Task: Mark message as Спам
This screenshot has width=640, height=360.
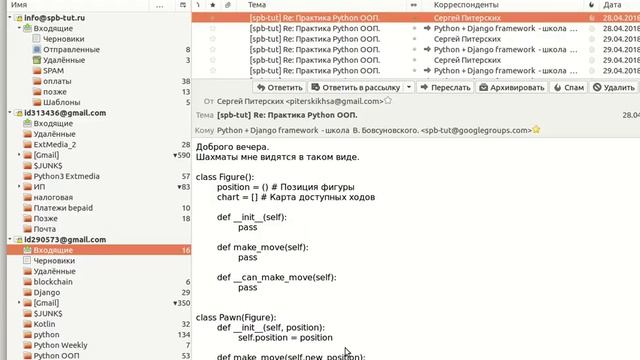Action: [x=569, y=87]
